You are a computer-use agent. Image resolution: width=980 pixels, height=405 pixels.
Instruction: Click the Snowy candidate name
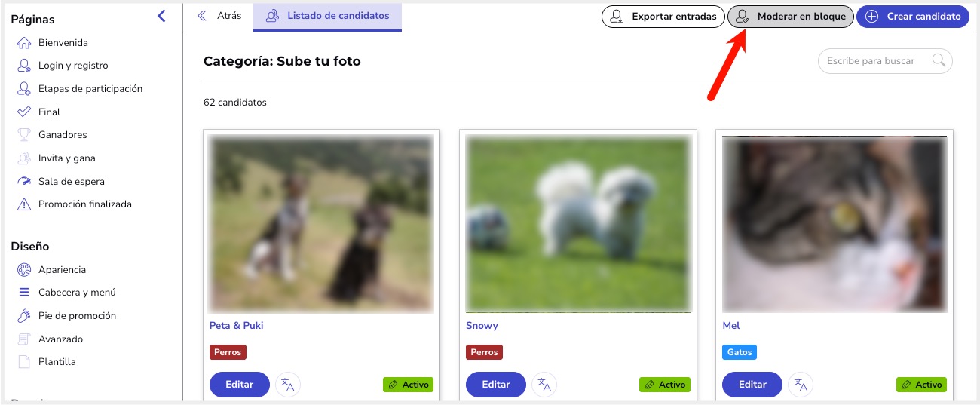click(x=482, y=326)
